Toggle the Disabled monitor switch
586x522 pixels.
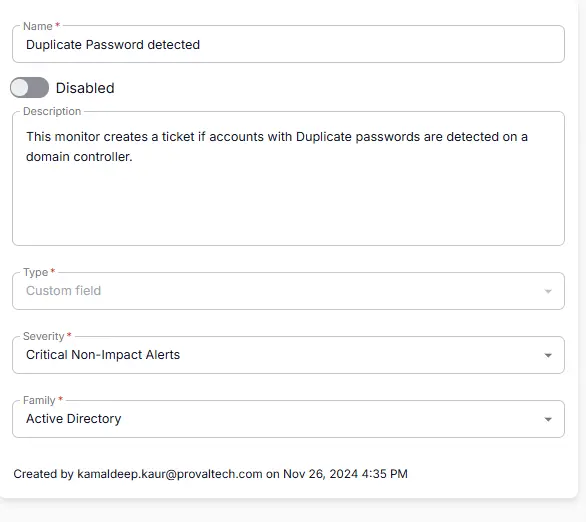[x=29, y=88]
